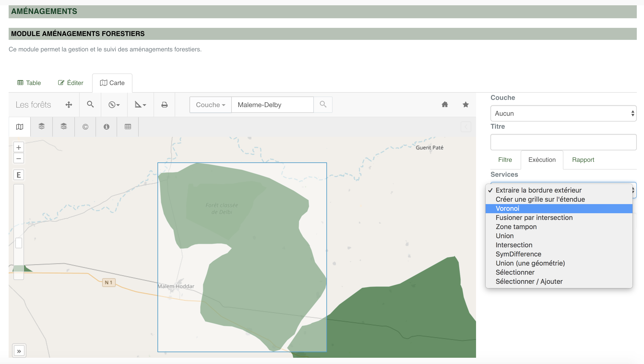Image resolution: width=644 pixels, height=364 pixels.
Task: Click the Éditer button
Action: (71, 83)
